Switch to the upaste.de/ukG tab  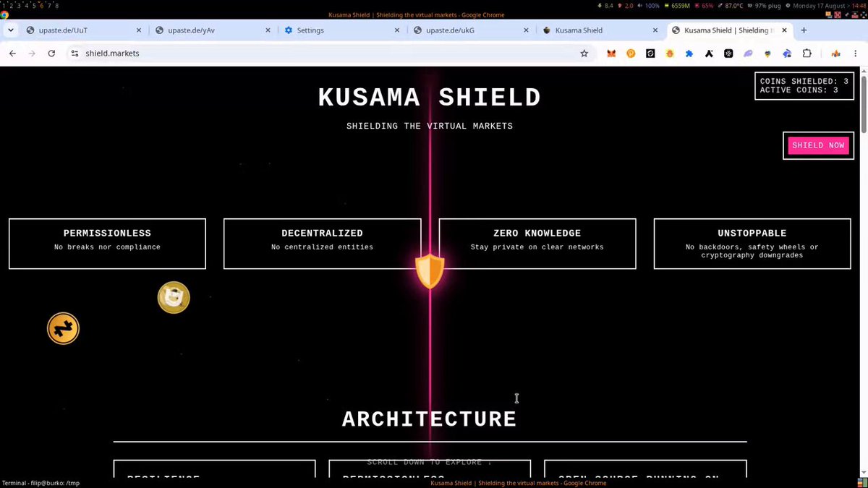[472, 30]
